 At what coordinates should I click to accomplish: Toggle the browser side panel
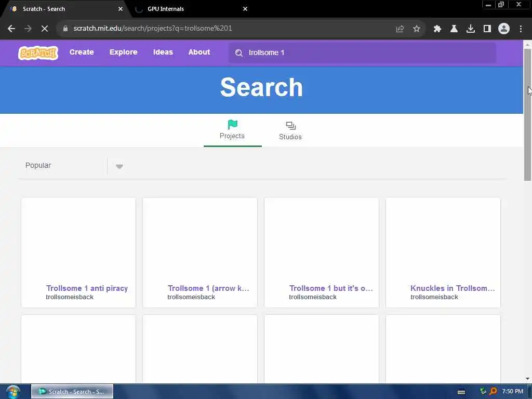click(x=487, y=29)
